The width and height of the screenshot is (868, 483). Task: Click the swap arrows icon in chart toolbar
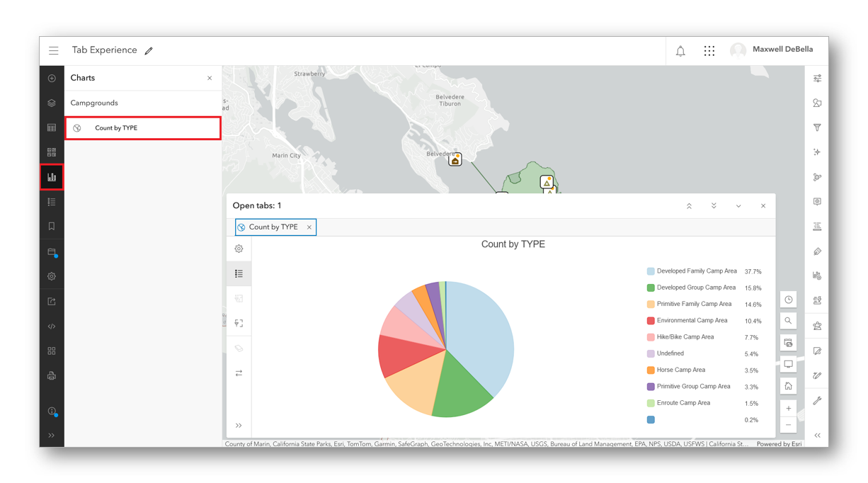pos(239,373)
